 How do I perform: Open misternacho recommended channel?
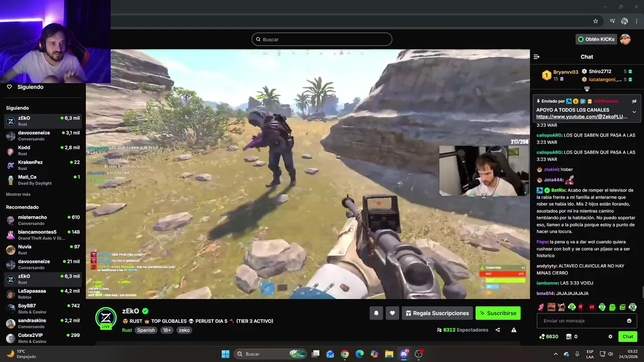(43, 220)
